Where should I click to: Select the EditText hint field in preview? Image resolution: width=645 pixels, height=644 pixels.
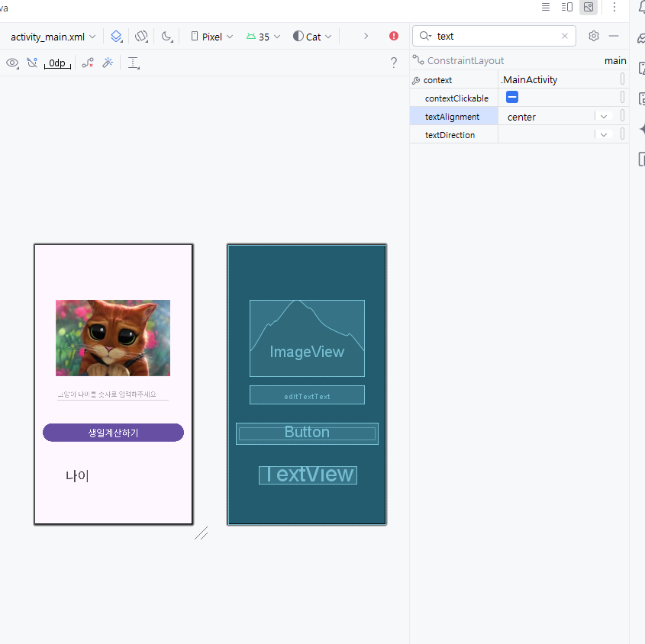pos(113,394)
